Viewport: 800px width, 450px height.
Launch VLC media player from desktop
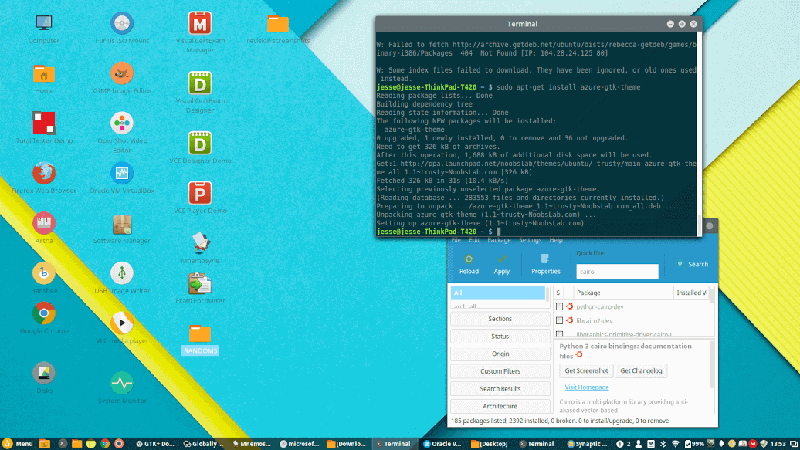[121, 325]
